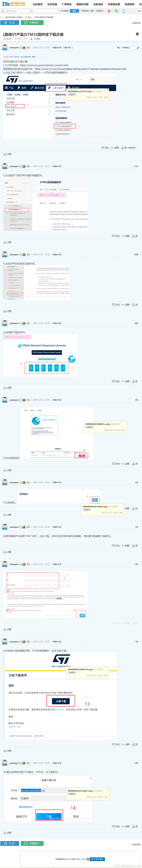Open 论坛首页 in the top navigation

[38, 4]
